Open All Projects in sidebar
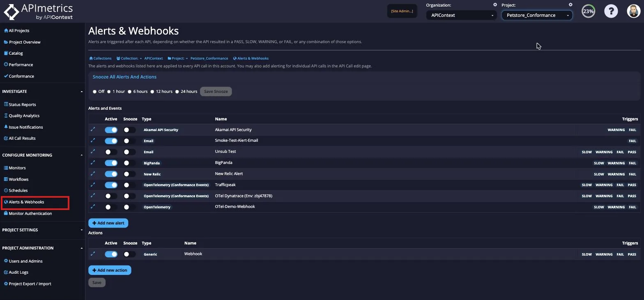Screen dimensions: 644x300 [16, 30]
